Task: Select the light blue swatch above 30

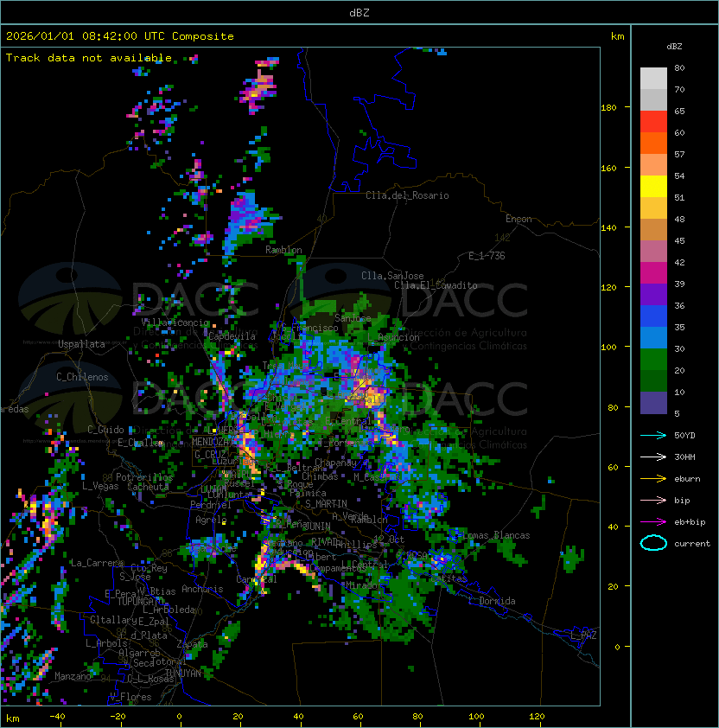Action: pyautogui.click(x=653, y=338)
